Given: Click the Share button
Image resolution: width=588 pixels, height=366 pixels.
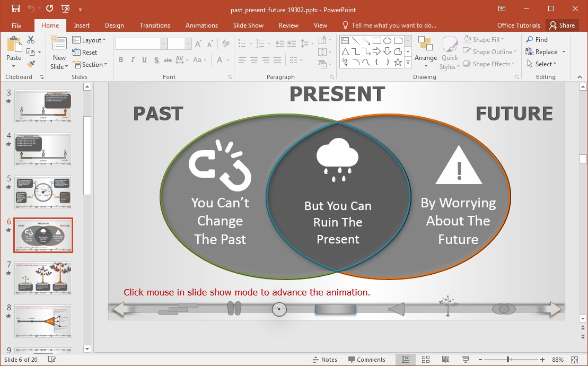Looking at the screenshot, I should (562, 25).
